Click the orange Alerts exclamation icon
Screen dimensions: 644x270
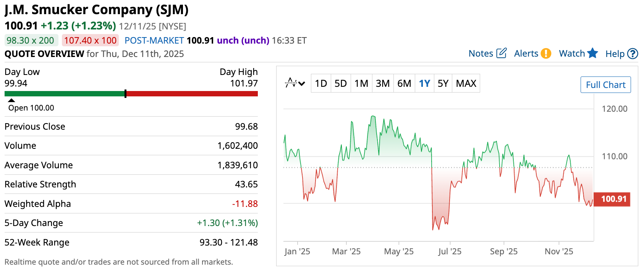[546, 54]
